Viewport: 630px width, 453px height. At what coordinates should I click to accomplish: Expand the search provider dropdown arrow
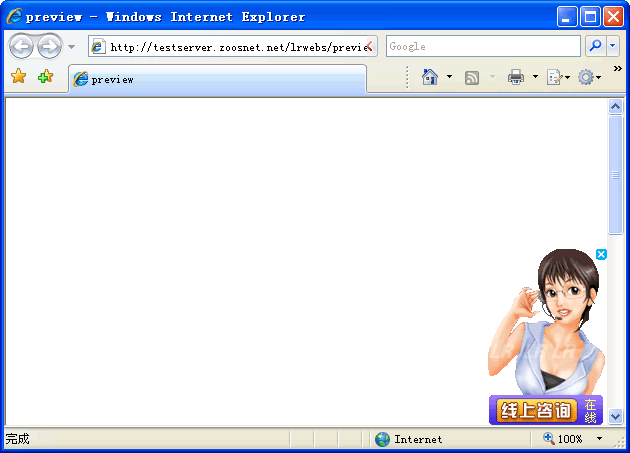tap(613, 46)
